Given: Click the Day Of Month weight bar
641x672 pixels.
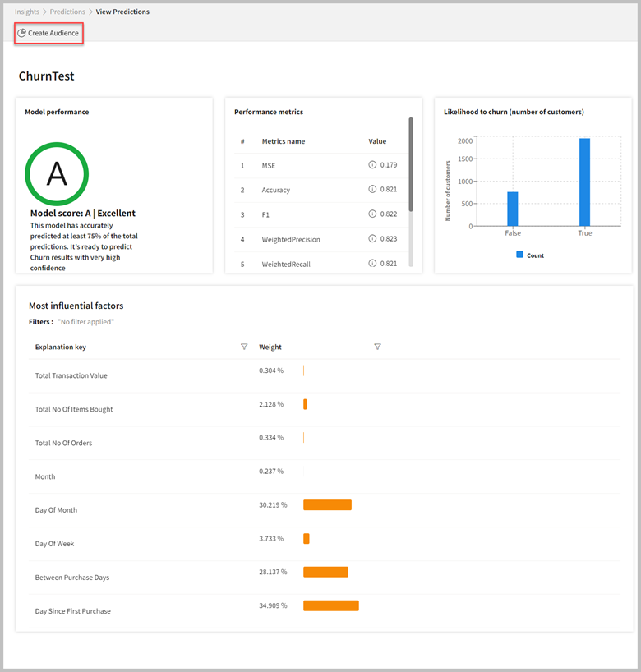Looking at the screenshot, I should coord(327,505).
